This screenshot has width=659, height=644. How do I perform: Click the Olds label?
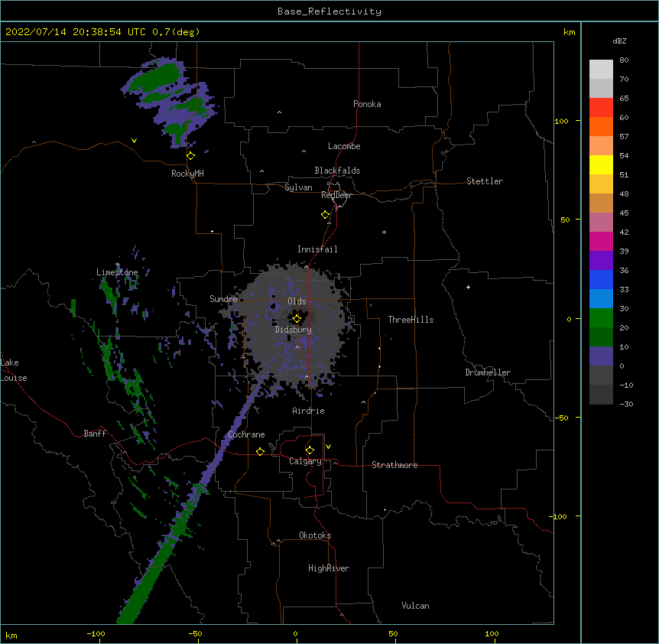[297, 301]
